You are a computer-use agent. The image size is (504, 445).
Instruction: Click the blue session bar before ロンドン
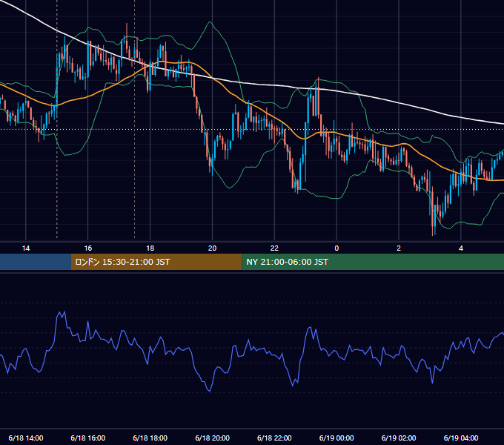click(36, 262)
